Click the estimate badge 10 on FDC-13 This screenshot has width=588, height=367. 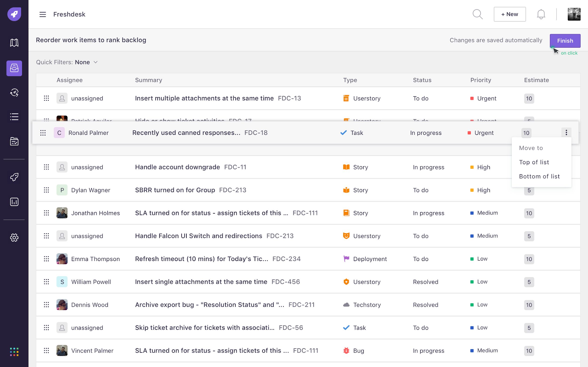click(529, 98)
